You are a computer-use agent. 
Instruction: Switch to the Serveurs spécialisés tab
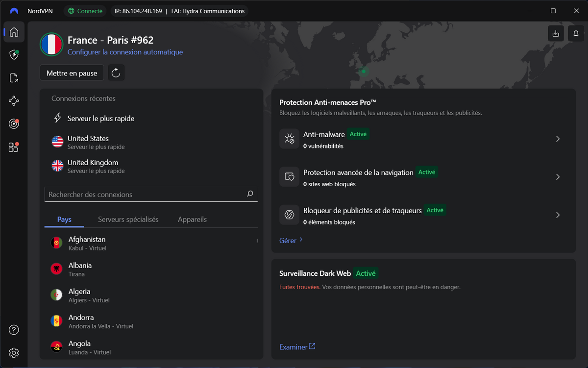pos(128,219)
